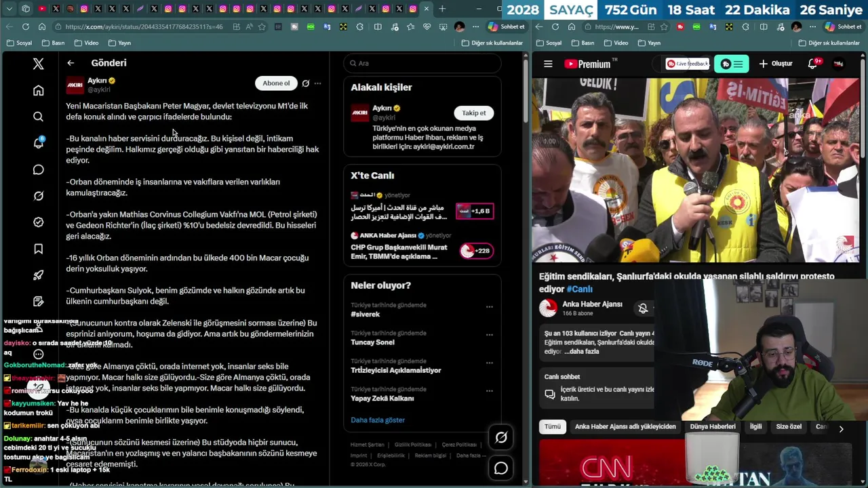Select Size özel chip
The height and width of the screenshot is (488, 868).
click(789, 426)
